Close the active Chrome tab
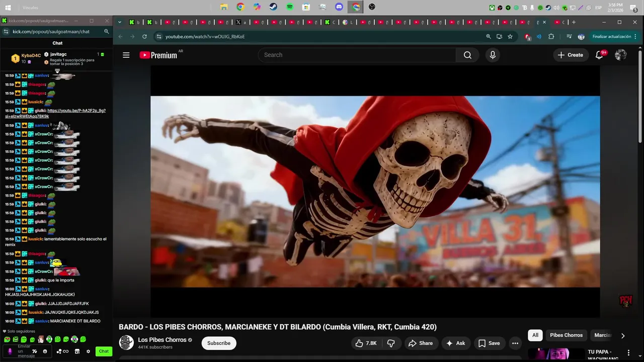Screen dimensions: 644x362 pyautogui.click(x=544, y=22)
